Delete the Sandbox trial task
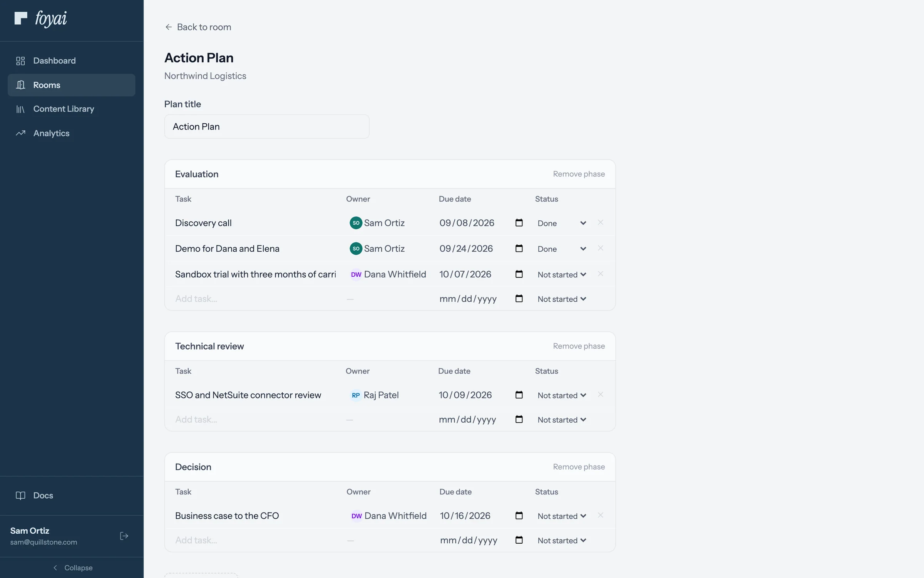 (600, 274)
